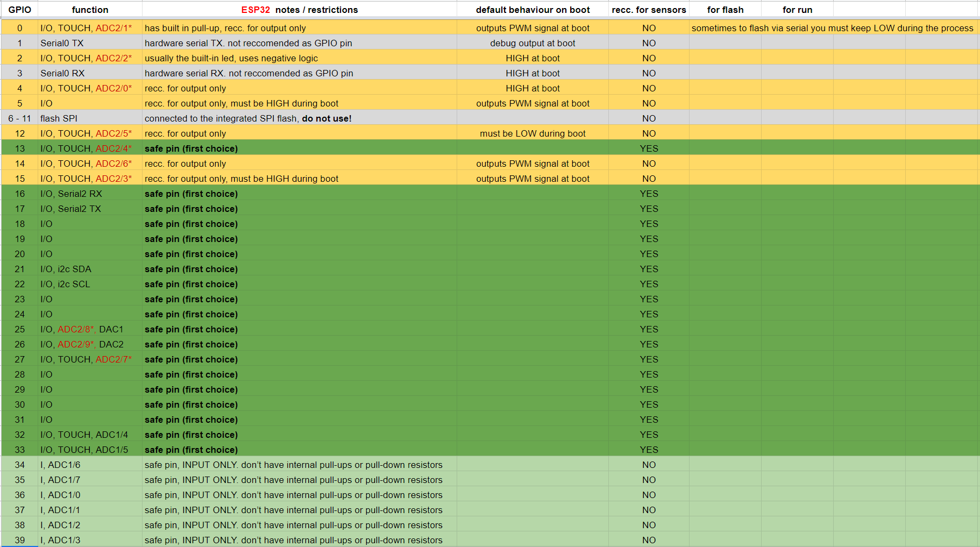Screen dimensions: 980x547
Task: Select GPIO 12 'recc. for output only' note cell
Action: (300, 133)
